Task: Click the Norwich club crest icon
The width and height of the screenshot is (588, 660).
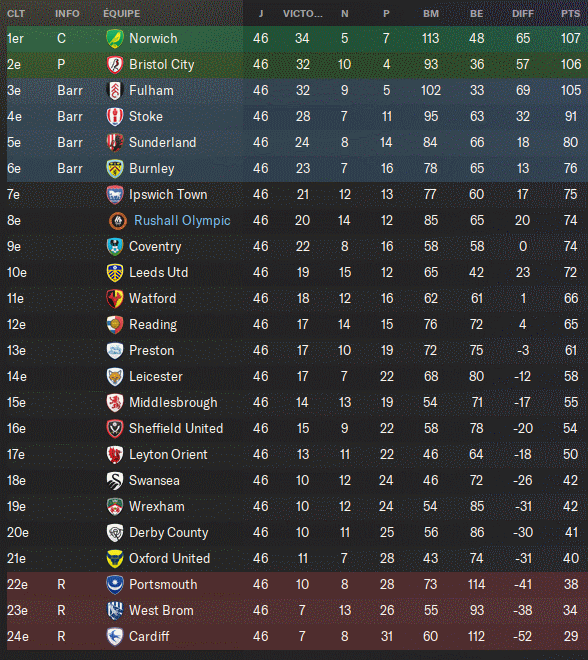Action: pyautogui.click(x=114, y=38)
